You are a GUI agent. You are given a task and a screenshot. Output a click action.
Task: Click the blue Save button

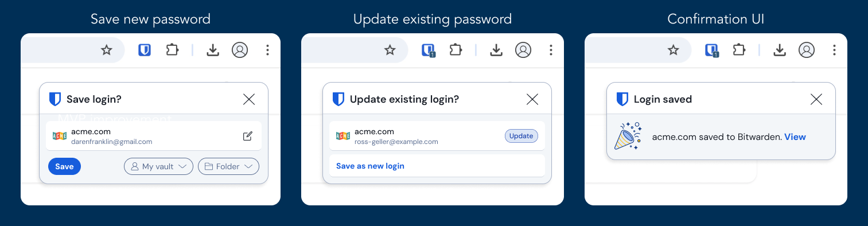pos(64,166)
